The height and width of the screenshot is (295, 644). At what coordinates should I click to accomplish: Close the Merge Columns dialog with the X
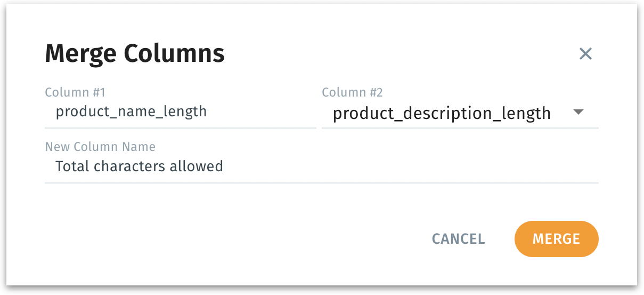pyautogui.click(x=585, y=53)
